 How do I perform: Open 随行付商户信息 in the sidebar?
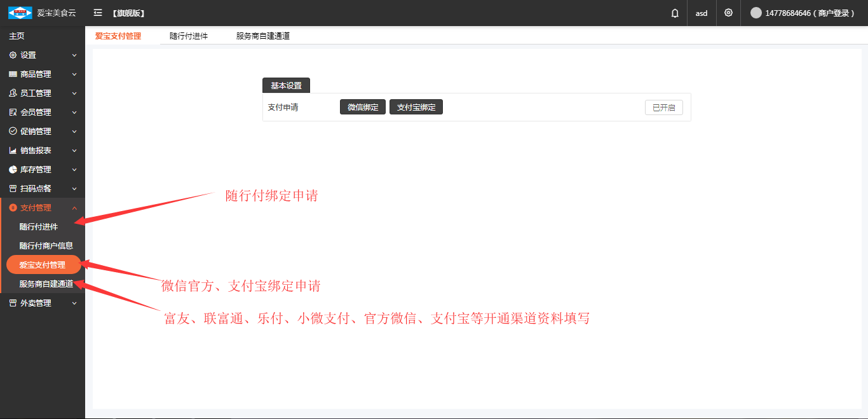click(46, 245)
